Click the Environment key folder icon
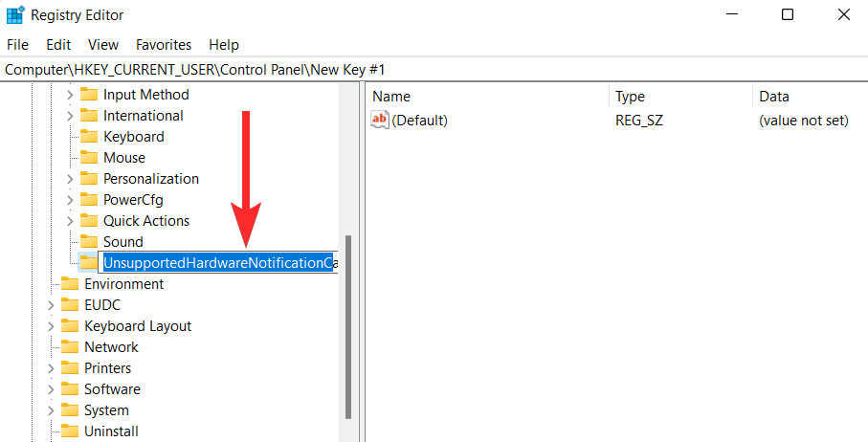This screenshot has height=442, width=868. tap(70, 284)
